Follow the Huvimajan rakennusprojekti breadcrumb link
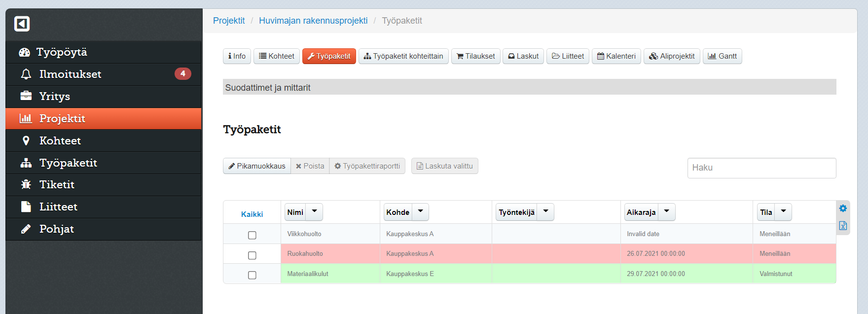 pyautogui.click(x=313, y=21)
